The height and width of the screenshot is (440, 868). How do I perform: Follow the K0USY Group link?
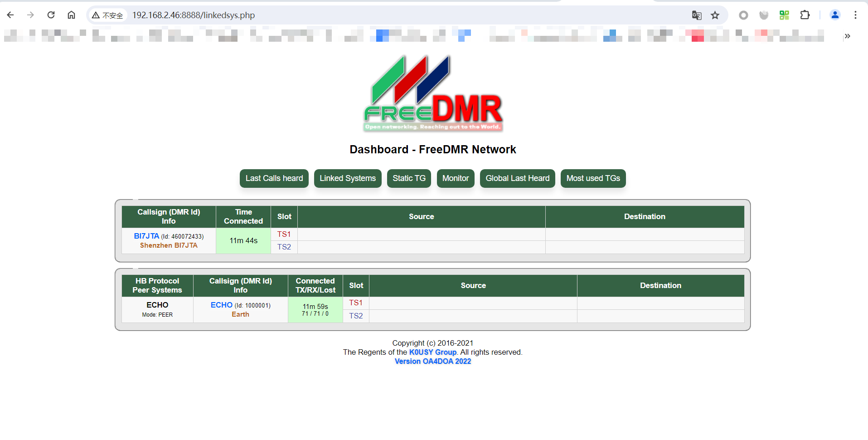pos(432,352)
